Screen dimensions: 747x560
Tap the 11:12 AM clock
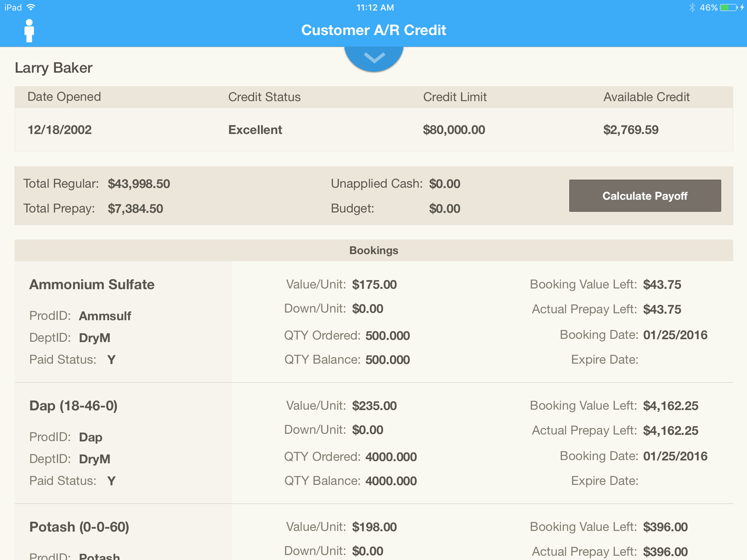[x=375, y=7]
